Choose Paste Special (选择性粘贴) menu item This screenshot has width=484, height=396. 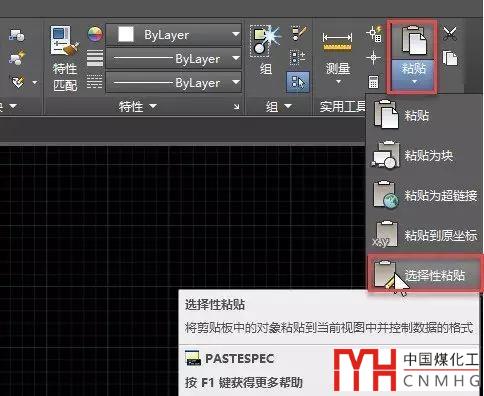click(425, 275)
